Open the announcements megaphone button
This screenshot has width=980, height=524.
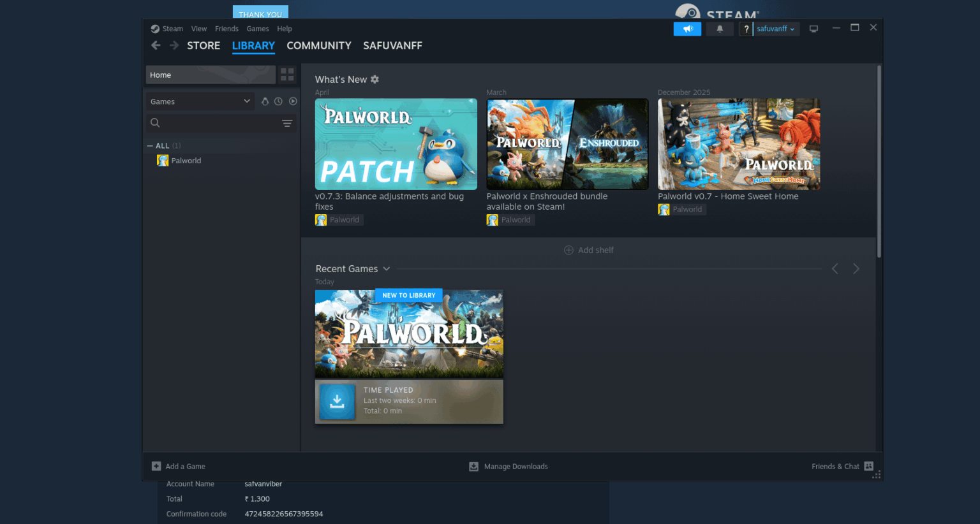pyautogui.click(x=687, y=29)
